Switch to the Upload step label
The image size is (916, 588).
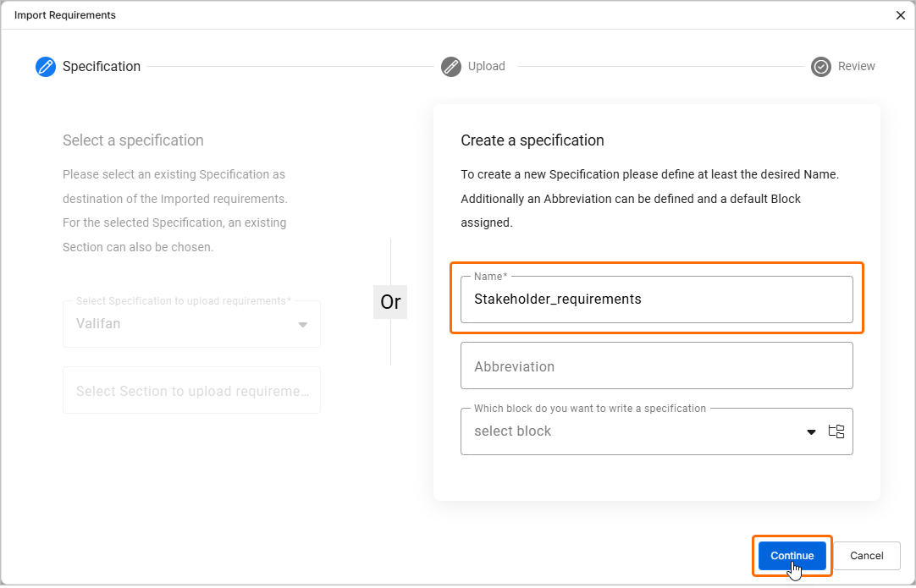487,67
